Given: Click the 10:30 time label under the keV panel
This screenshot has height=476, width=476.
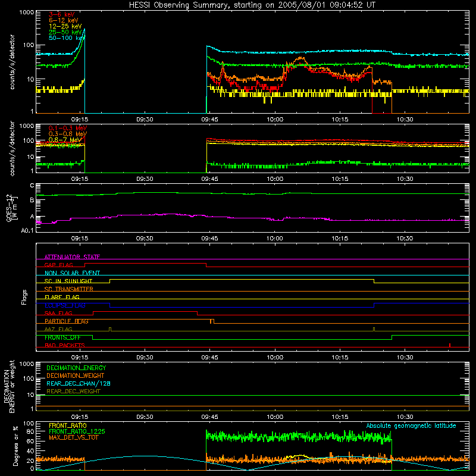Looking at the screenshot, I should pyautogui.click(x=405, y=120).
